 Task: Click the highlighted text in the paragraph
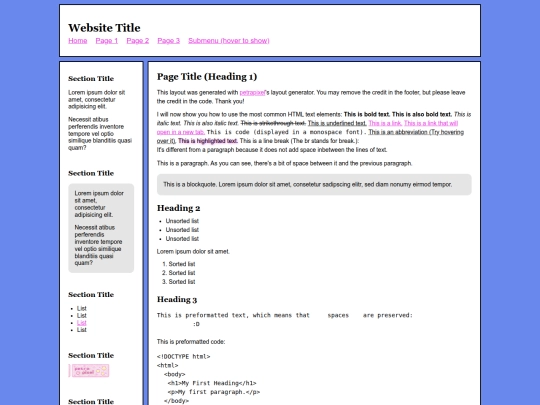tap(208, 141)
